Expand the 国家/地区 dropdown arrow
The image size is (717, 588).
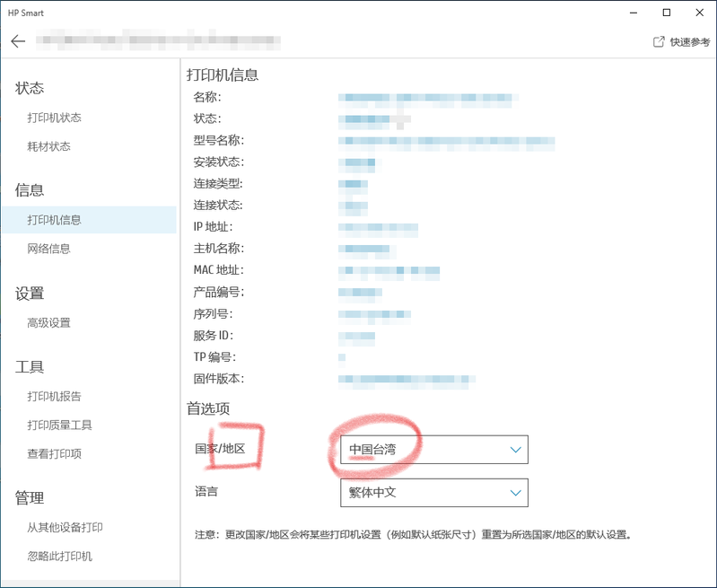pyautogui.click(x=515, y=449)
